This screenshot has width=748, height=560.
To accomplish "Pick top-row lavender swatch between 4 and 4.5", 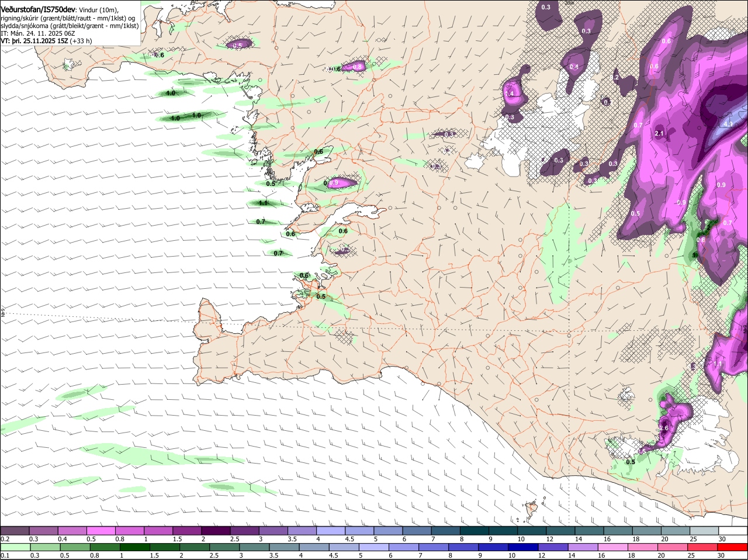I will point(331,531).
